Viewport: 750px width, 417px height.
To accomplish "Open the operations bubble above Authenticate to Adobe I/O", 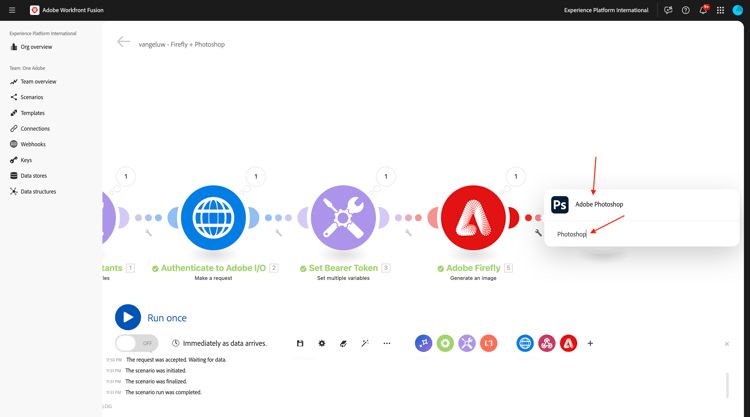I will coord(256,176).
